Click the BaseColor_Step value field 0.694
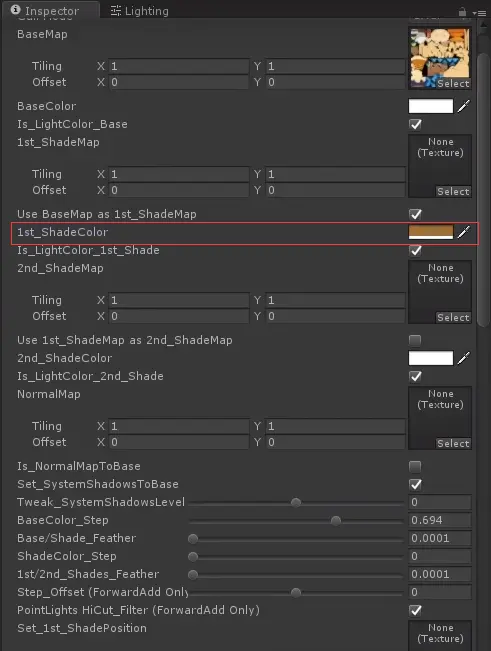 [440, 520]
